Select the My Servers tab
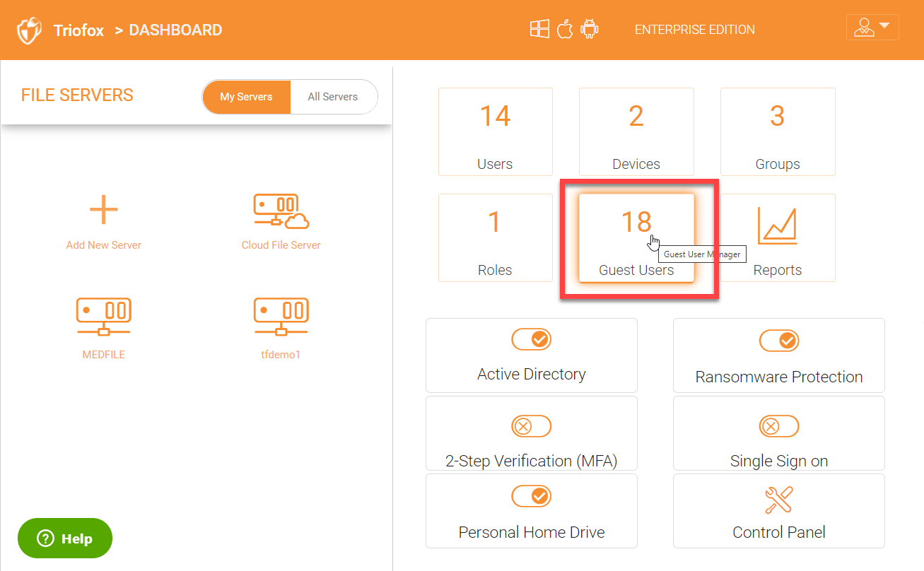Viewport: 924px width, 571px height. tap(246, 97)
